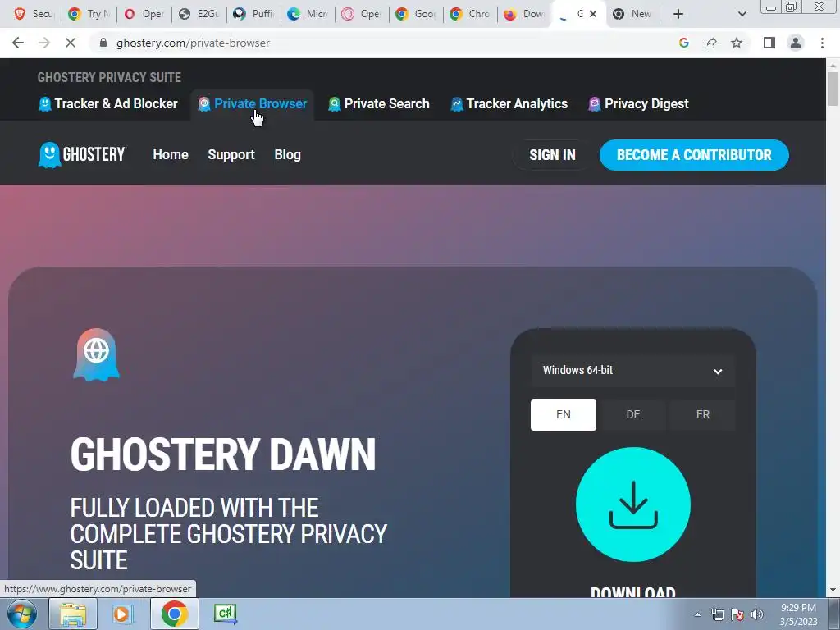Viewport: 840px width, 630px height.
Task: Open the Chrome profile avatar
Action: pyautogui.click(x=796, y=43)
